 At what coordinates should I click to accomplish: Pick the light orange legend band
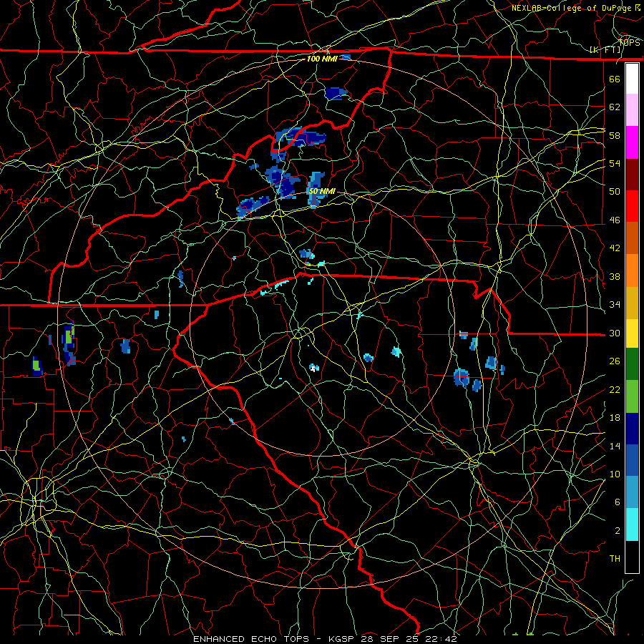[x=632, y=270]
